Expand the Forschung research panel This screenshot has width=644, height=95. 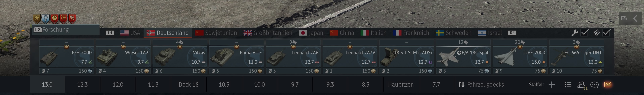tap(66, 30)
